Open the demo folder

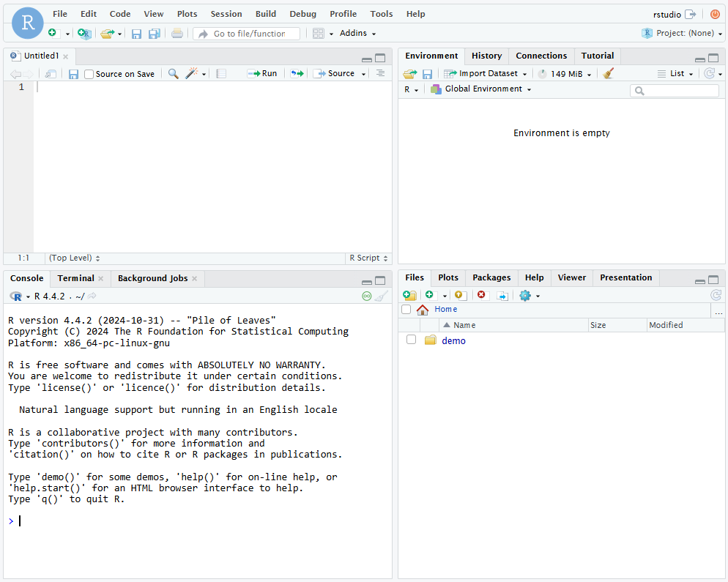[x=453, y=340]
